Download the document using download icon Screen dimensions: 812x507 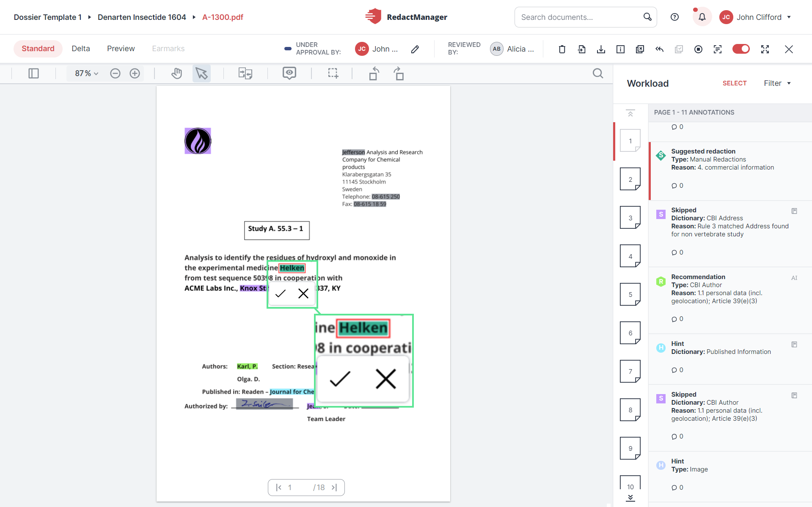(x=601, y=49)
